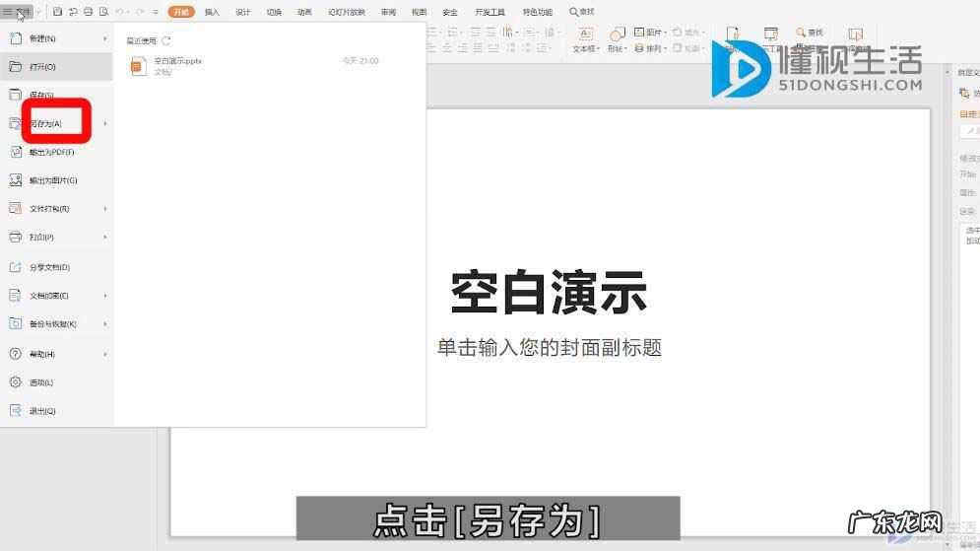Switch to the 设计 ribbon tab
This screenshot has height=551, width=980.
[243, 12]
